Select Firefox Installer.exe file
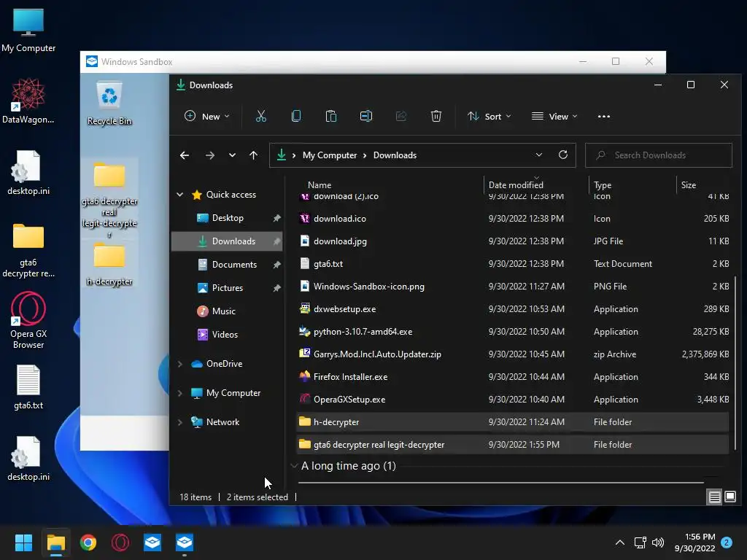 [512, 377]
